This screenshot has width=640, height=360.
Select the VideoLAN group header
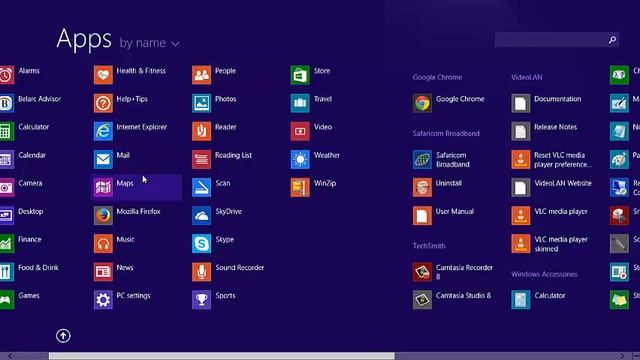(527, 77)
